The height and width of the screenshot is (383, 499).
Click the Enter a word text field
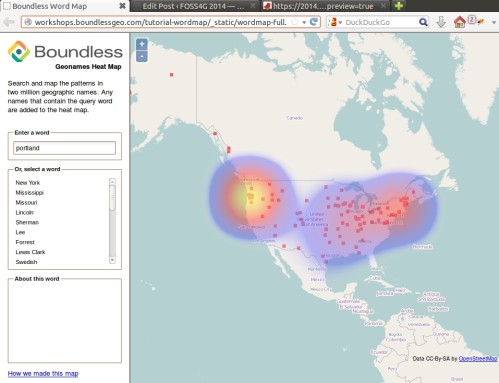(65, 148)
